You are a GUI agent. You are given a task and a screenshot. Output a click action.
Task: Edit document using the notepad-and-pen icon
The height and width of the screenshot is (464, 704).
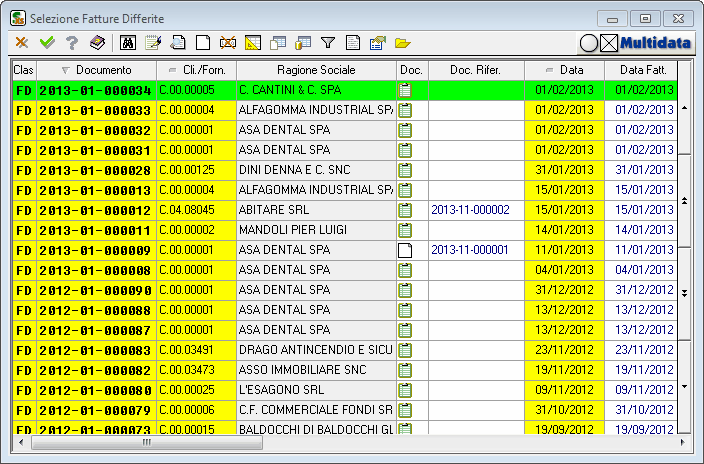[153, 43]
